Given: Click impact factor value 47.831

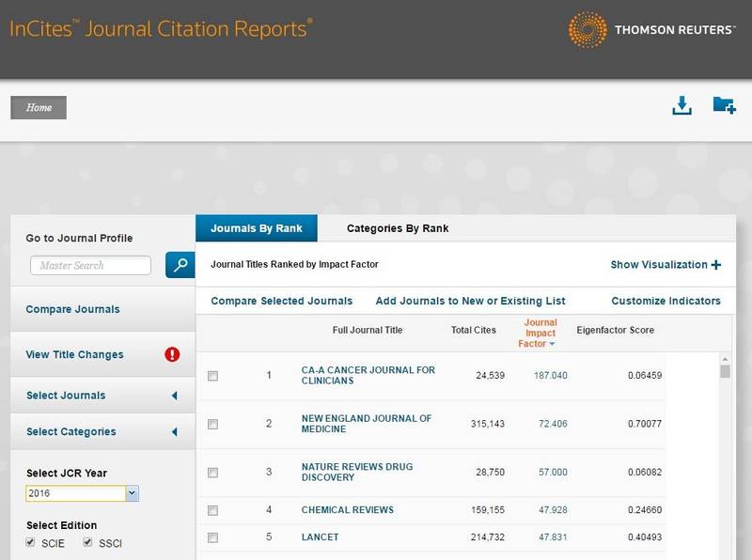Looking at the screenshot, I should click(553, 537).
